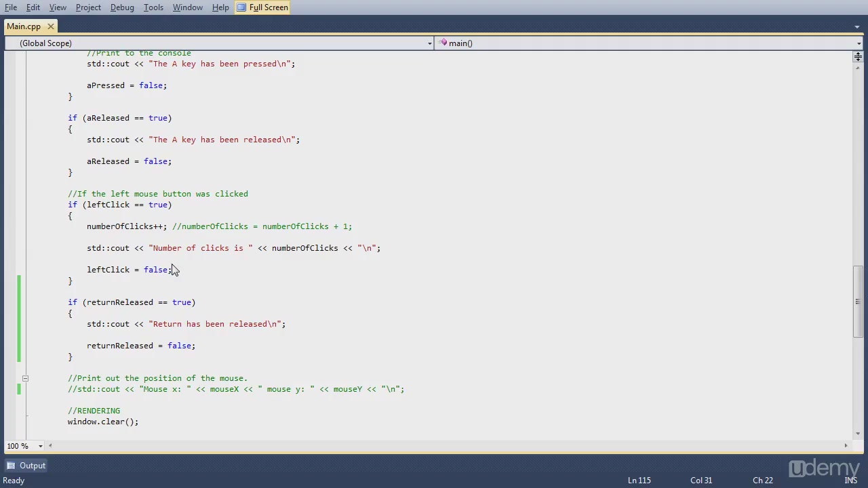Expand the (Global Scope) dropdown arrow
Screen dimensions: 868x488
(429, 43)
